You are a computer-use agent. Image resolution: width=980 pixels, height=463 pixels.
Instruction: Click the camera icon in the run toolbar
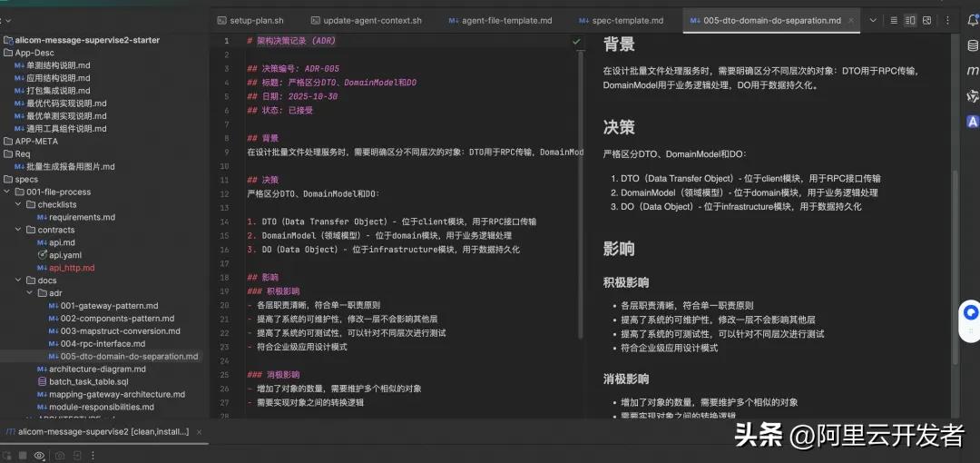click(61, 456)
